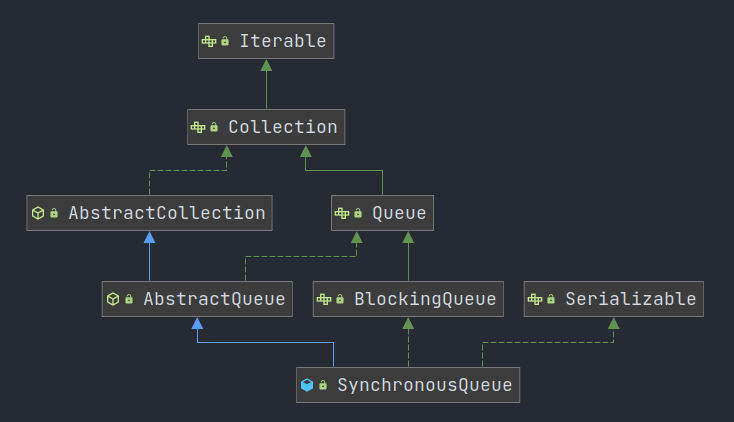Click the lock icon on AbstractQueue node
The width and height of the screenshot is (734, 422).
(129, 299)
